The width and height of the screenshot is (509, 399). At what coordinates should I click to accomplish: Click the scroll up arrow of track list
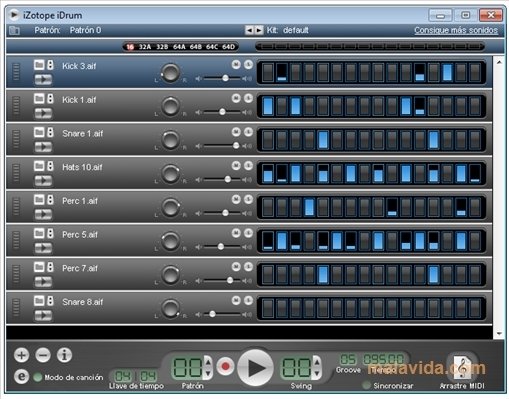pyautogui.click(x=499, y=62)
